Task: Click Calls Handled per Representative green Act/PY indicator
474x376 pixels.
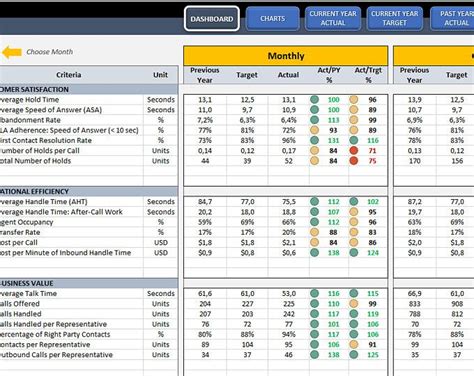Action: (314, 324)
